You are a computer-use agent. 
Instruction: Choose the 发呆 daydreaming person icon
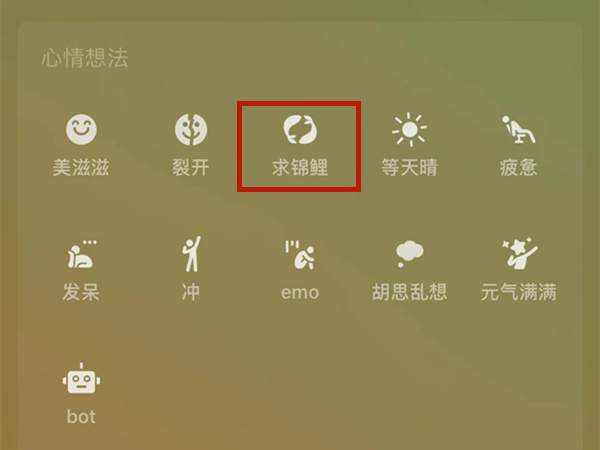coord(82,254)
